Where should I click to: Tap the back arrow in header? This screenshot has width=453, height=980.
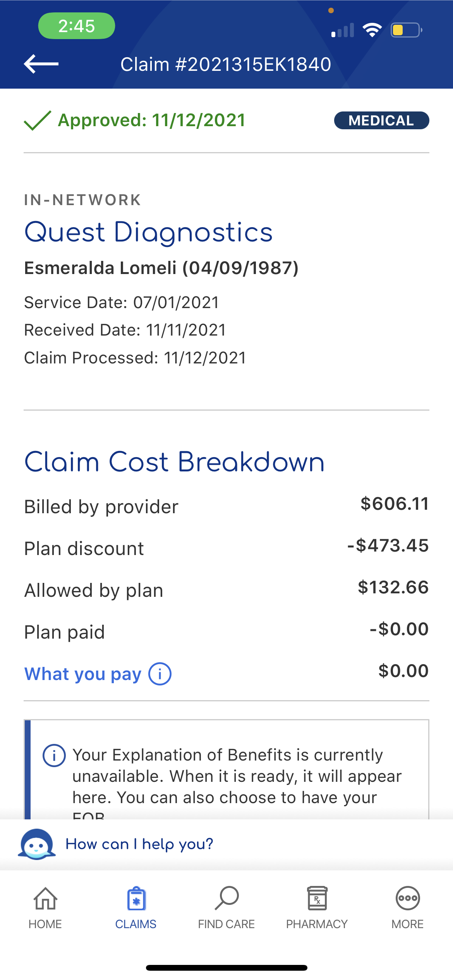41,64
